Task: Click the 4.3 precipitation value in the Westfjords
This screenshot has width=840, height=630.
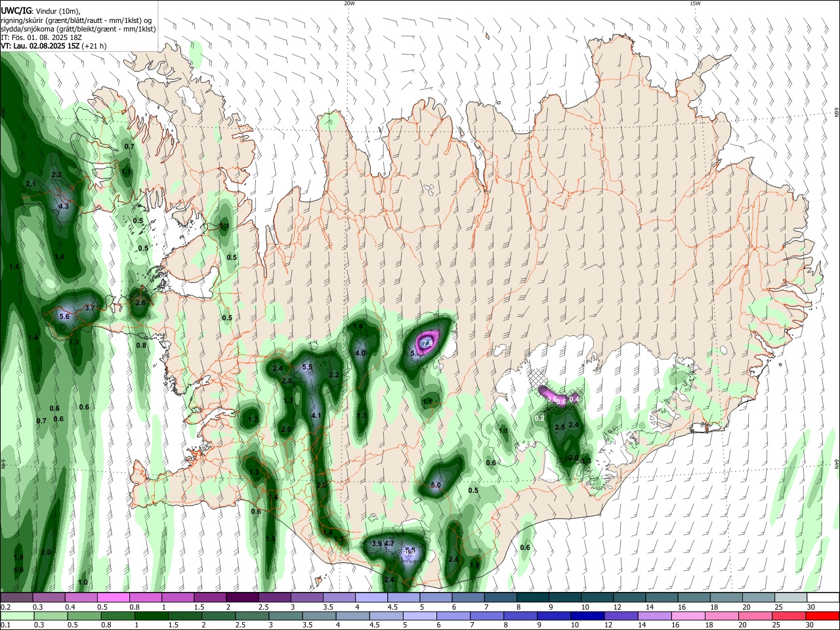Action: pos(64,206)
